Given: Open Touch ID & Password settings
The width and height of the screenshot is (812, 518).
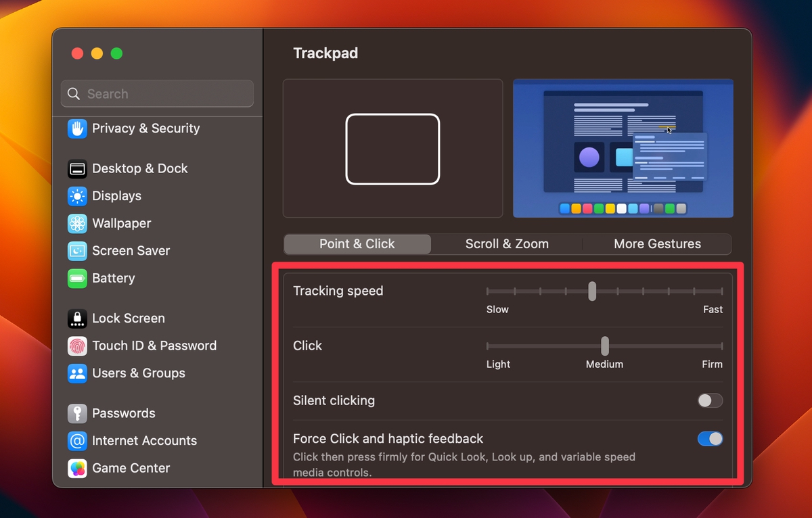Looking at the screenshot, I should (76, 346).
